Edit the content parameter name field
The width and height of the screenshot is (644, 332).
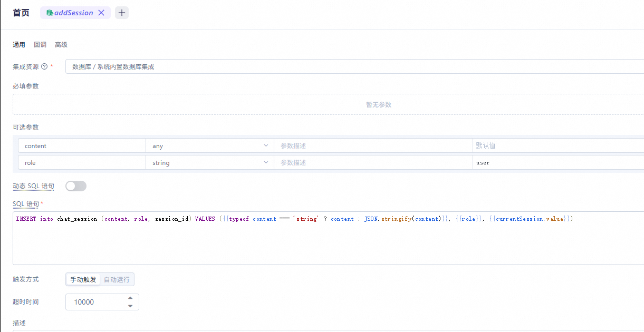click(82, 146)
